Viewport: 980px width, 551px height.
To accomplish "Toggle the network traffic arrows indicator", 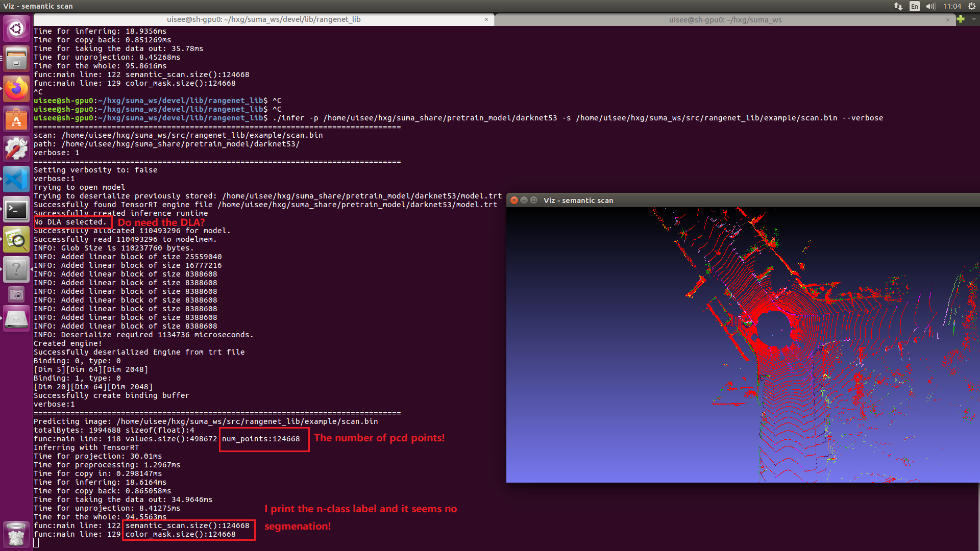I will [897, 6].
